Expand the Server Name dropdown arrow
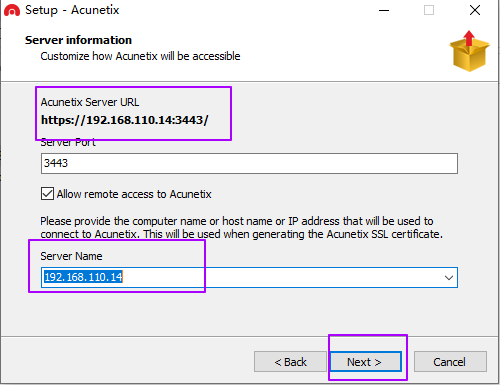The height and width of the screenshot is (385, 500). pos(449,277)
